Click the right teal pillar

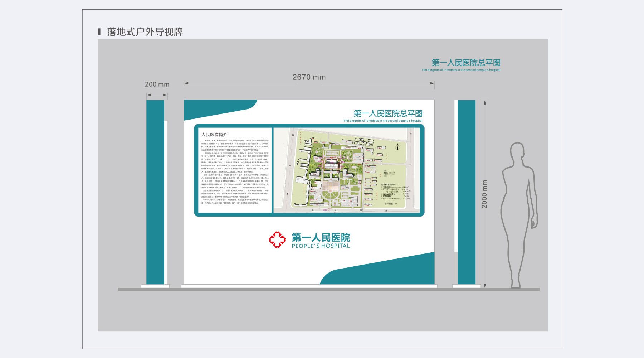pyautogui.click(x=467, y=192)
